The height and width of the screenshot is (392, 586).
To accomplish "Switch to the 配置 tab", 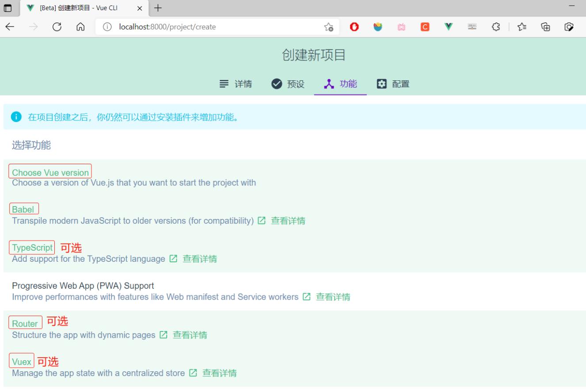I will (393, 84).
